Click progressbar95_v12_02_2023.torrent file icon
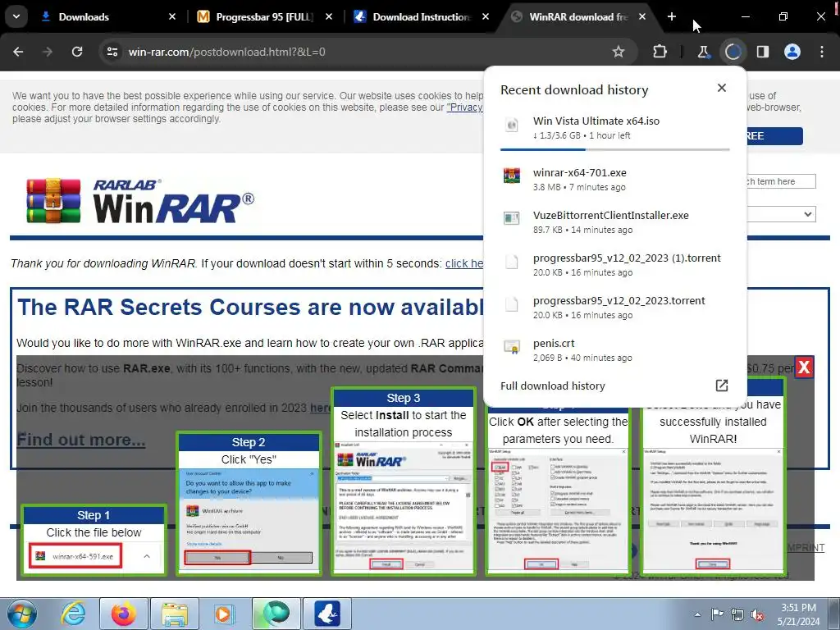Viewport: 840px width, 630px height. [512, 304]
